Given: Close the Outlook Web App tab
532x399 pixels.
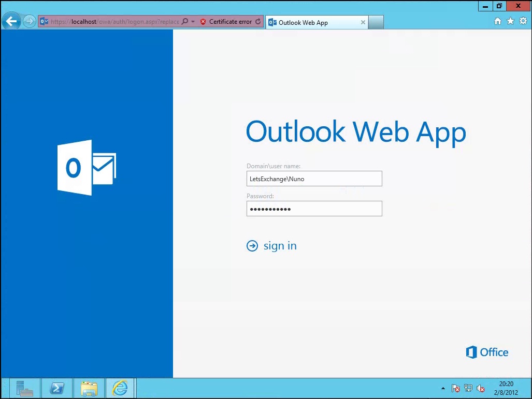Looking at the screenshot, I should [x=363, y=22].
